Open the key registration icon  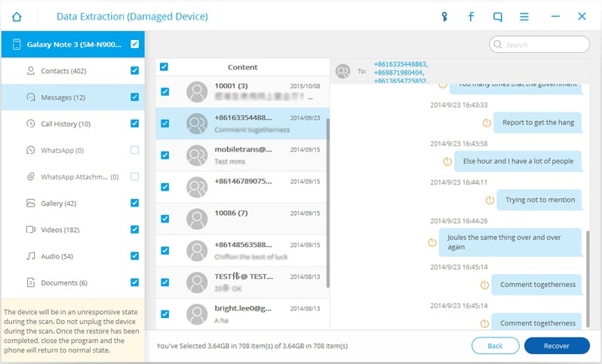[x=444, y=17]
